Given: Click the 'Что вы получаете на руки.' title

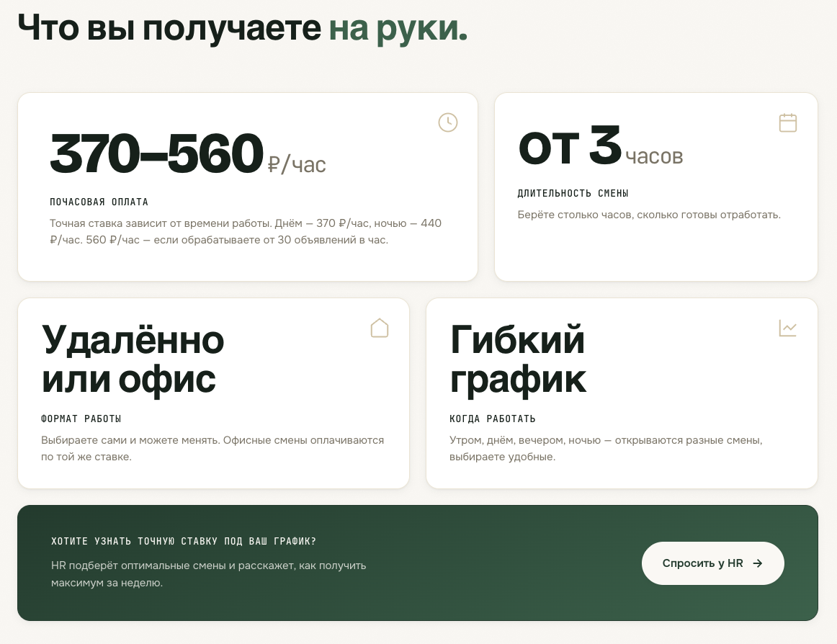Looking at the screenshot, I should (x=243, y=28).
